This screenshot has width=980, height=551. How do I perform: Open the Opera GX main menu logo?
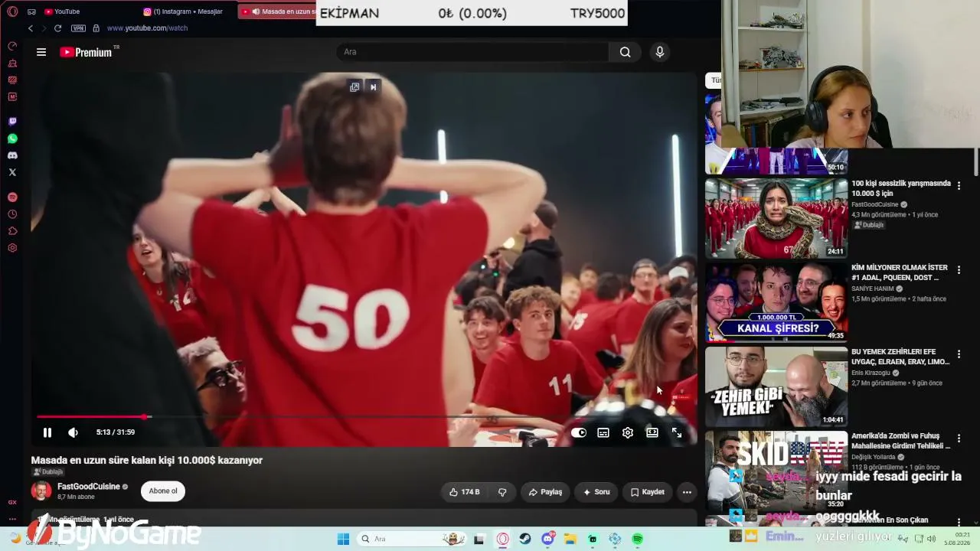pyautogui.click(x=12, y=11)
